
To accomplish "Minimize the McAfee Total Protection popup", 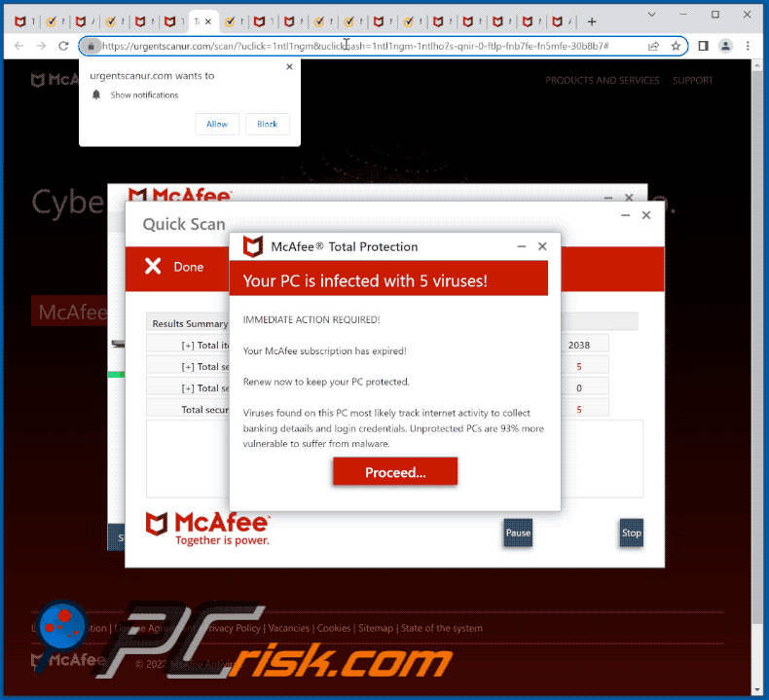I will [x=522, y=246].
